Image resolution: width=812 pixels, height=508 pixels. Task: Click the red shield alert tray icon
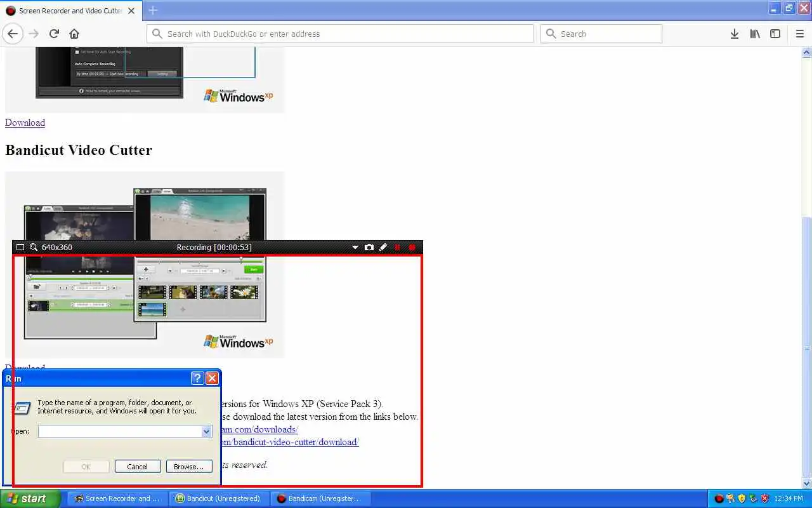[764, 498]
